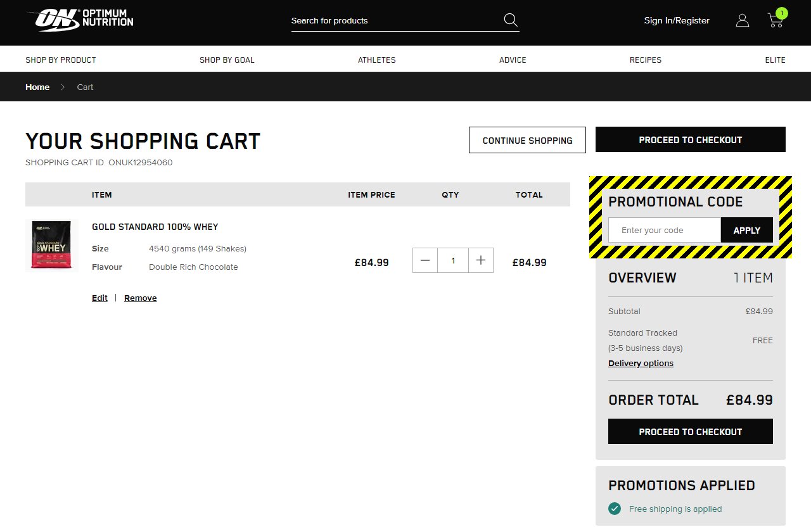
Task: Click Free shipping is applied text
Action: pos(675,509)
